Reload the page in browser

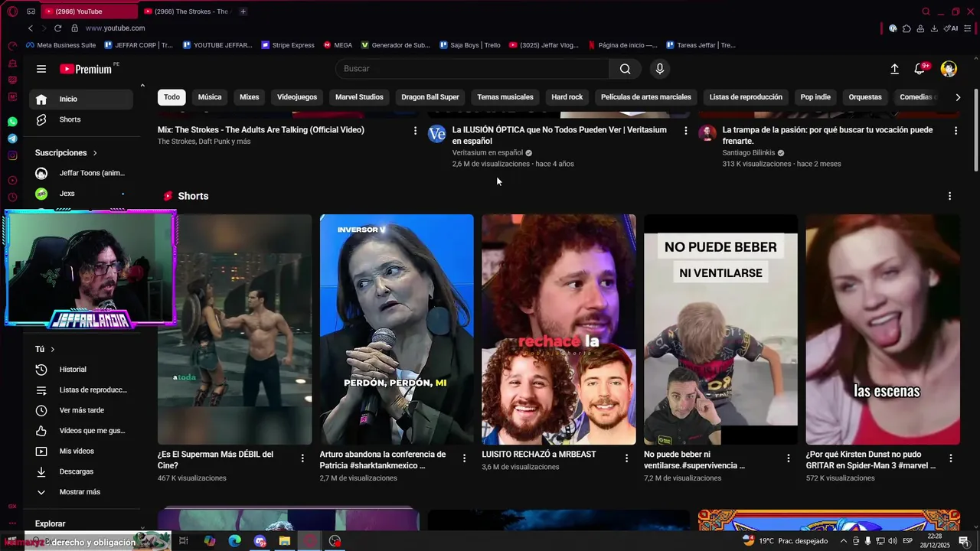(57, 28)
